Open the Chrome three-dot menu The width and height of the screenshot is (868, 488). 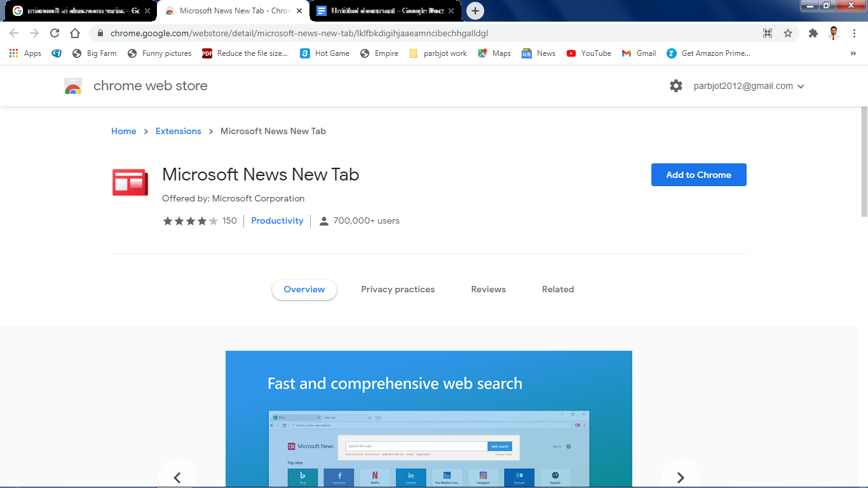coord(854,33)
